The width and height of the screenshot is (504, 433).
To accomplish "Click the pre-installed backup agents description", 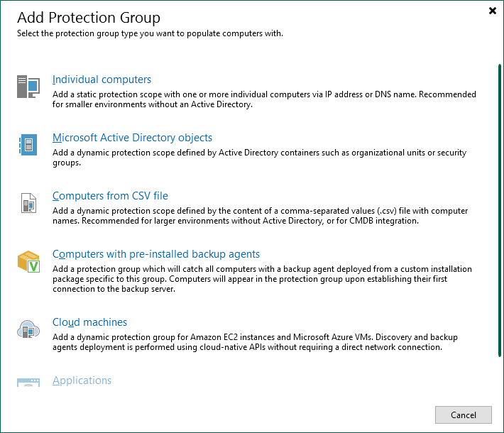I will click(x=262, y=279).
